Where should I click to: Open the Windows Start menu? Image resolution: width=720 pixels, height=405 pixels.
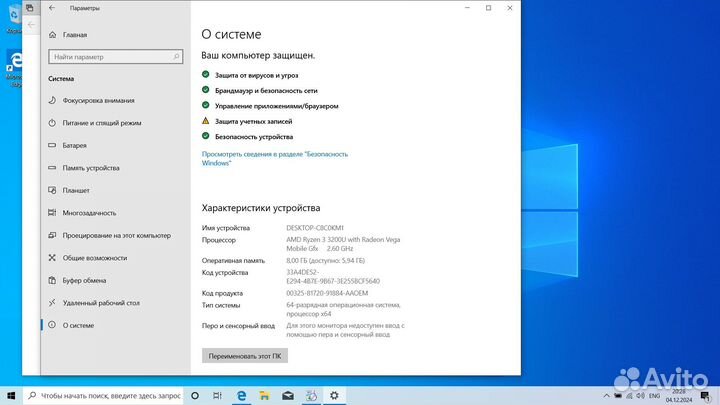click(x=11, y=395)
